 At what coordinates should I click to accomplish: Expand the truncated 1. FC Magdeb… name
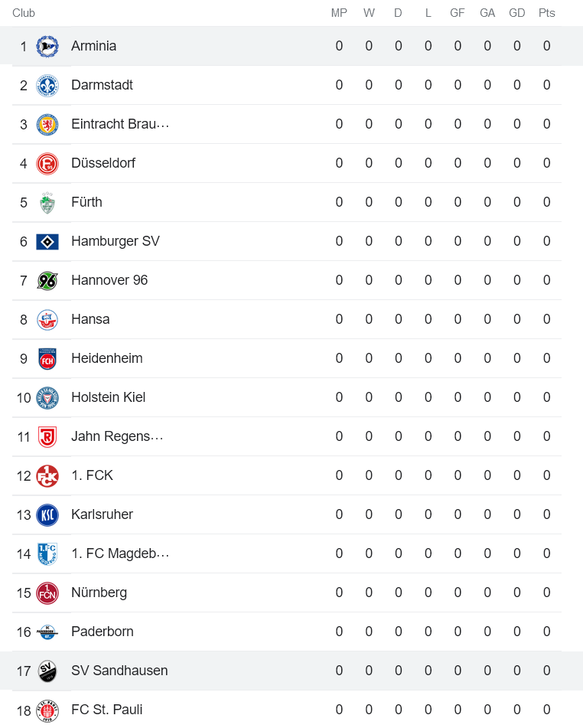(x=120, y=553)
